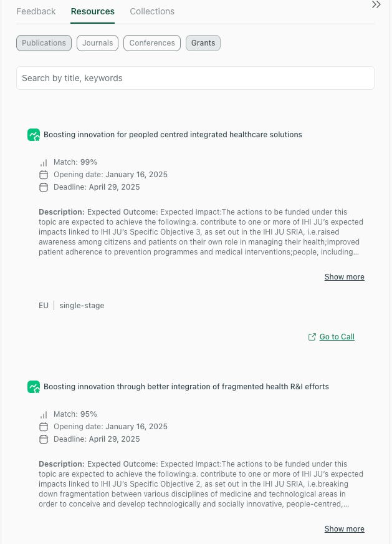Deselect the Grants filter chip
This screenshot has height=544, width=392.
pyautogui.click(x=203, y=43)
